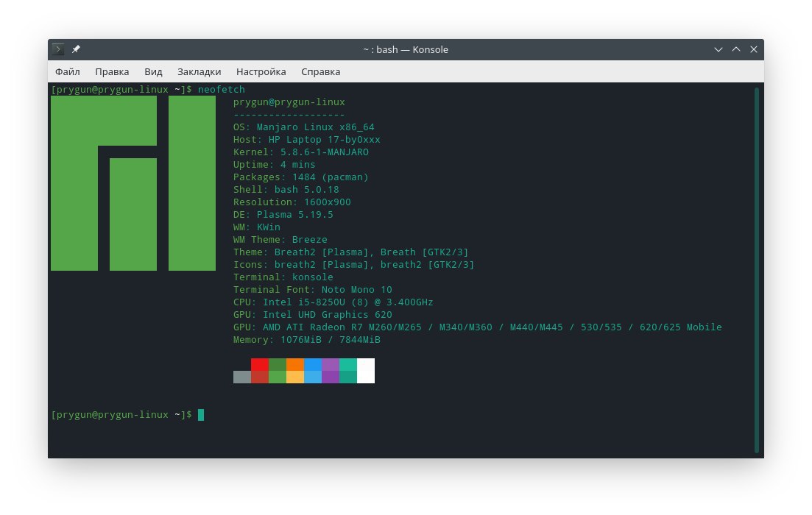This screenshot has height=515, width=812.
Task: Click the typed 'neofetch' command text
Action: click(221, 89)
